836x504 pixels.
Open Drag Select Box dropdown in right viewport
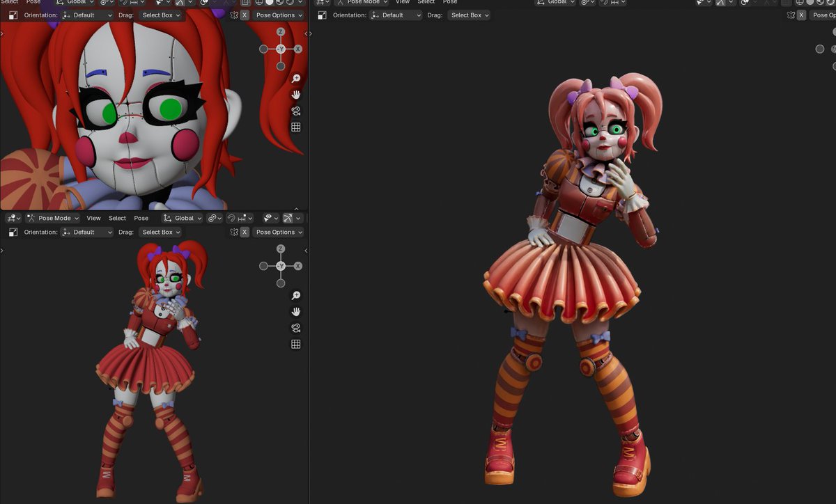tap(470, 15)
